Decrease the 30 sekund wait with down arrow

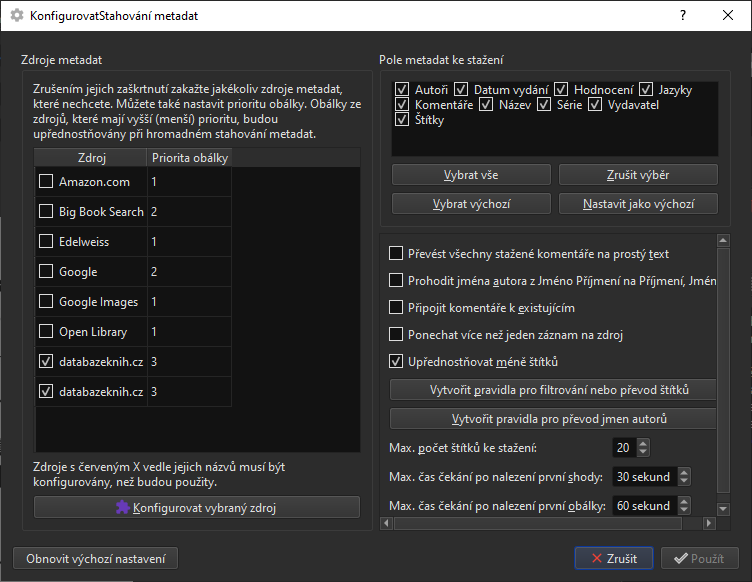click(x=683, y=481)
